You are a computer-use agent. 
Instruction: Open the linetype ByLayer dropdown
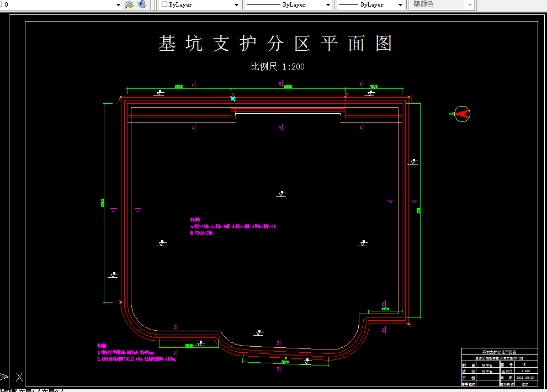(x=328, y=4)
